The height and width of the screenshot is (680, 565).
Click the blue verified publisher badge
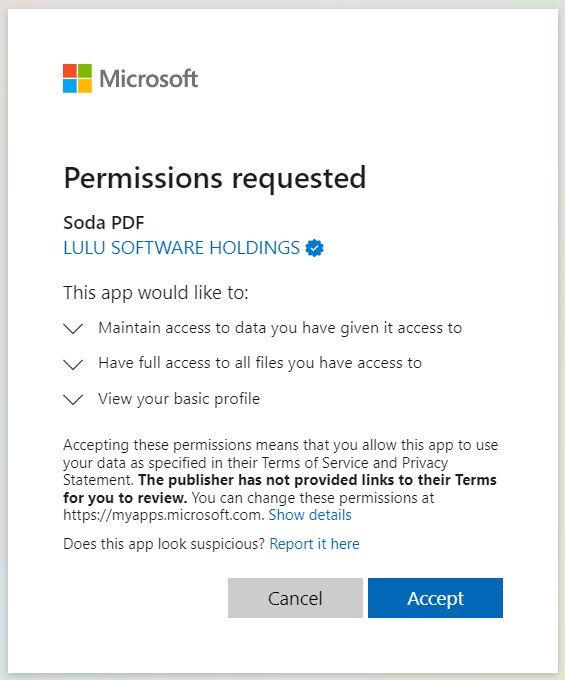point(314,248)
